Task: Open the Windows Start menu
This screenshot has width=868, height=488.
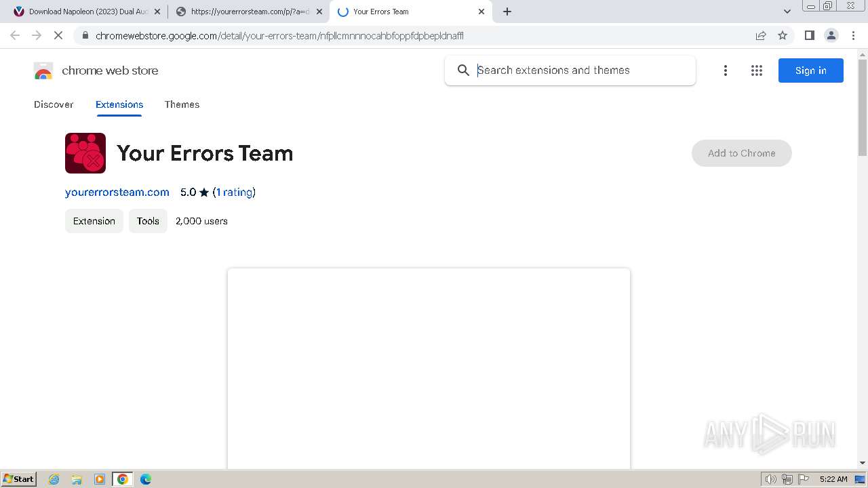Action: click(x=19, y=479)
